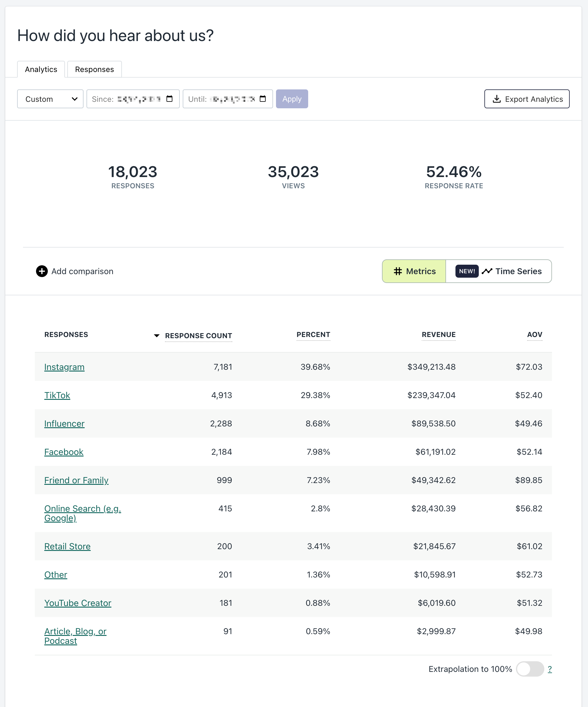Click the Time Series trend line icon

click(487, 271)
